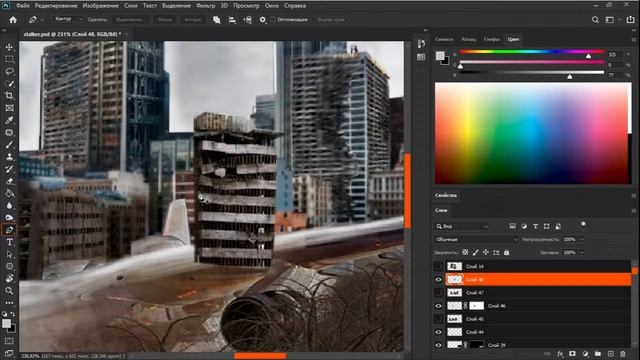Select the Zoom tool
This screenshot has width=640, height=360.
point(9,291)
